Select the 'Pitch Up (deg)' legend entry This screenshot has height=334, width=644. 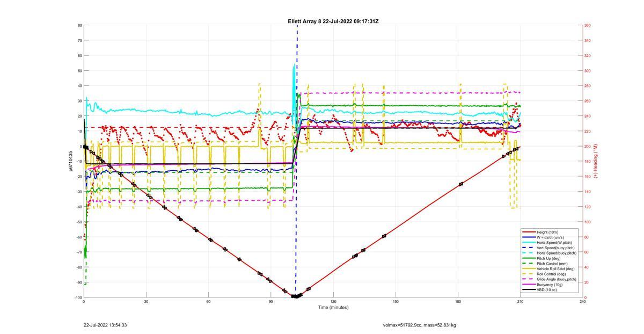(549, 258)
